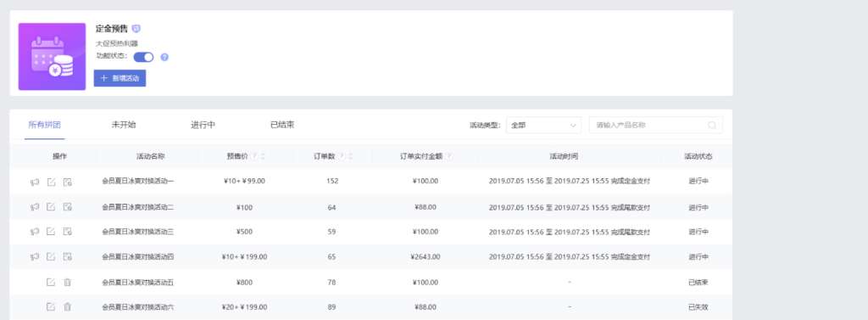Switch to the 已结束 tab

point(281,125)
